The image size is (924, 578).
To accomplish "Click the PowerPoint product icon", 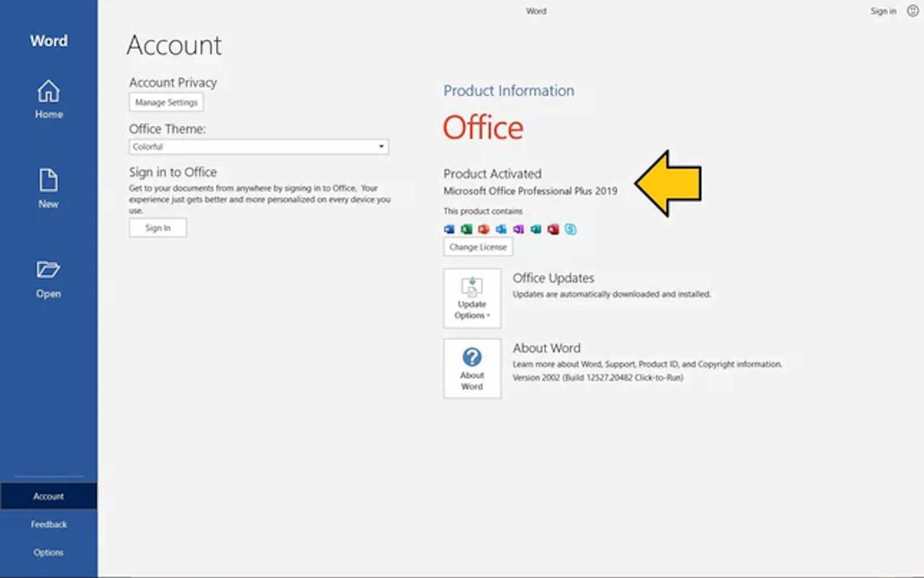I will [484, 229].
